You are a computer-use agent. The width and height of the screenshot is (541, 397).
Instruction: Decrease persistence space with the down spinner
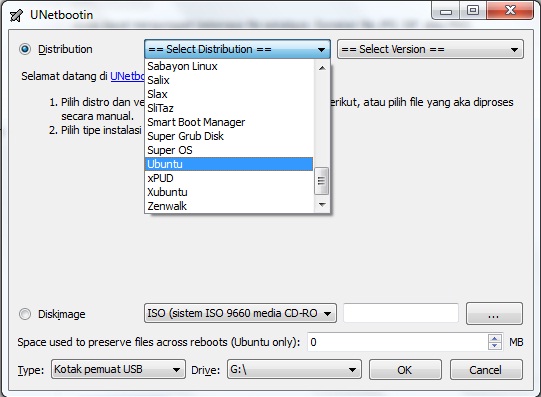point(495,346)
